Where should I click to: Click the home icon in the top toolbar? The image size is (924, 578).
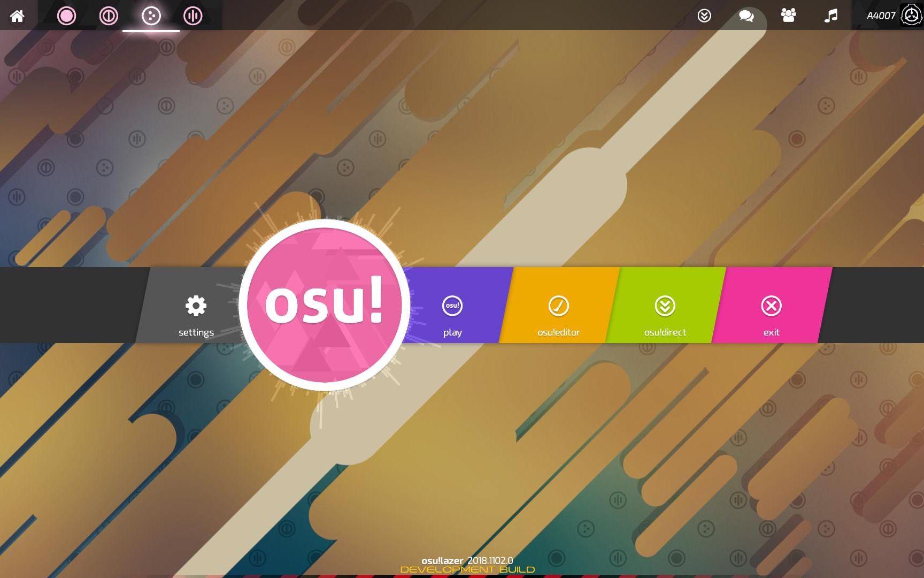coord(18,16)
